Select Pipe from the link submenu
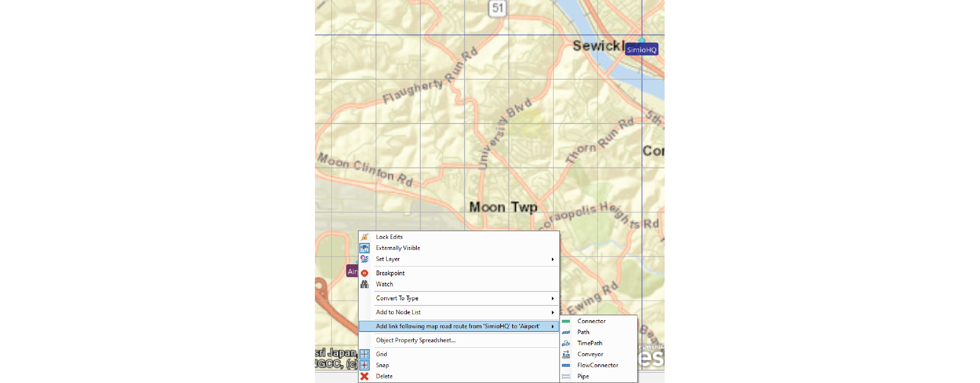The width and height of the screenshot is (980, 383). pos(583,376)
